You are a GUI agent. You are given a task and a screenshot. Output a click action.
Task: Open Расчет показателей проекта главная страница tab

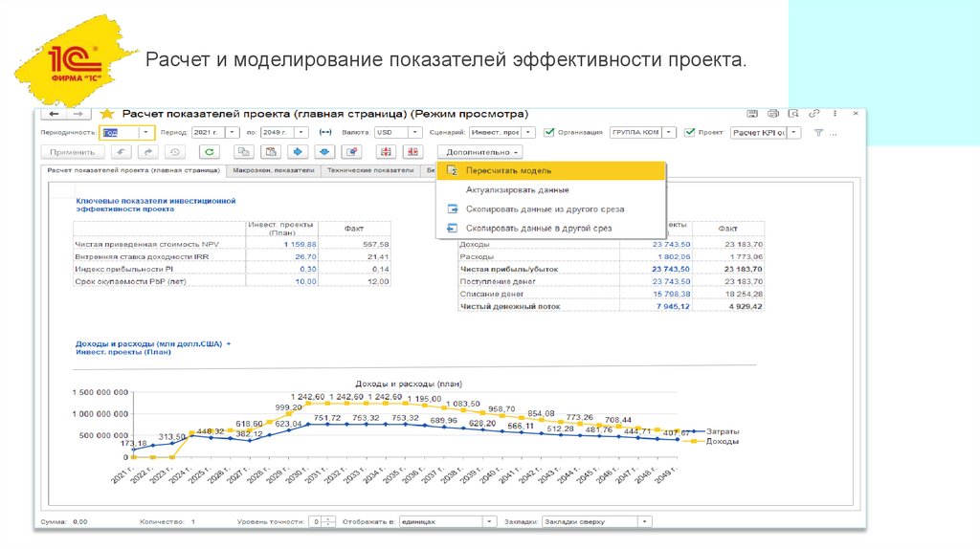click(x=133, y=170)
